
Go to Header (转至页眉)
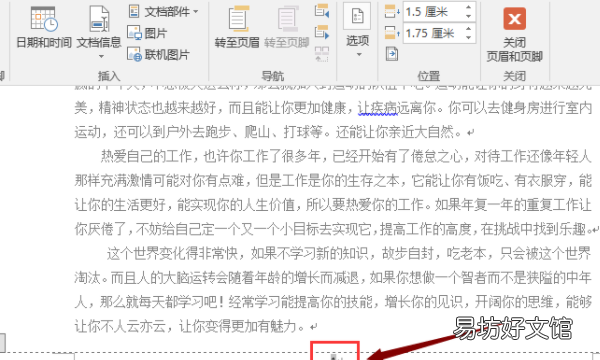pyautogui.click(x=237, y=27)
